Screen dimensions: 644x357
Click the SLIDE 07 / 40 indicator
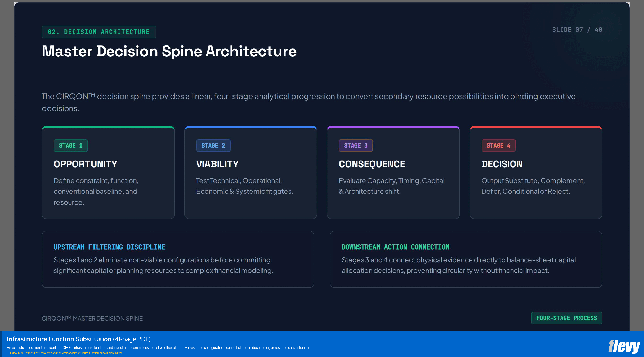coord(577,30)
